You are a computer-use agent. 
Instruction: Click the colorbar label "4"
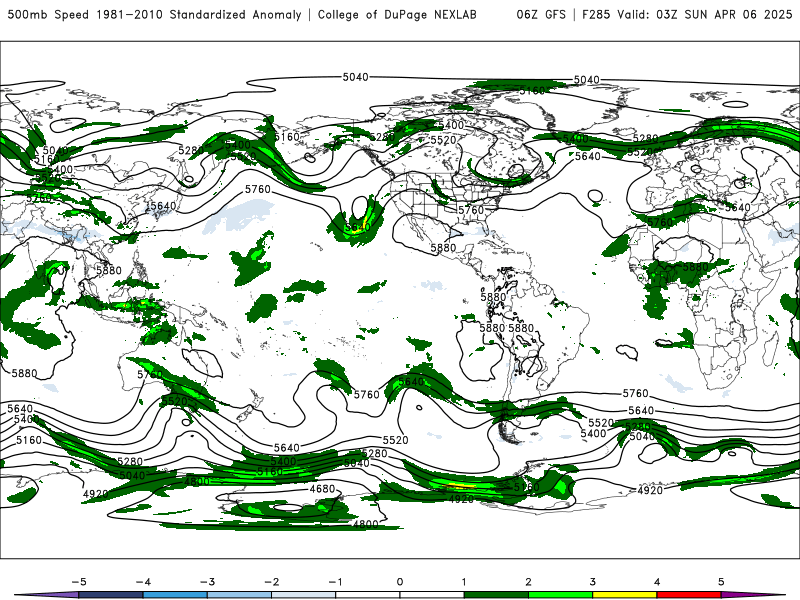(x=657, y=582)
